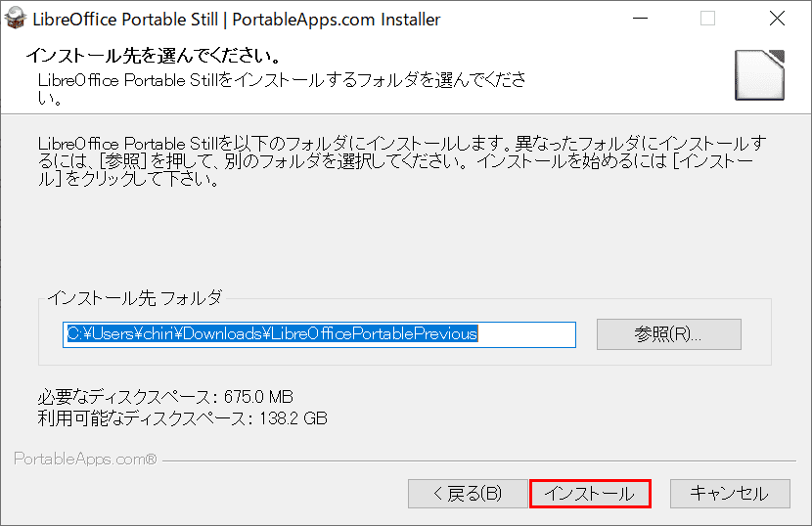
Task: Go back with the 戻る(B) button
Action: click(x=468, y=494)
